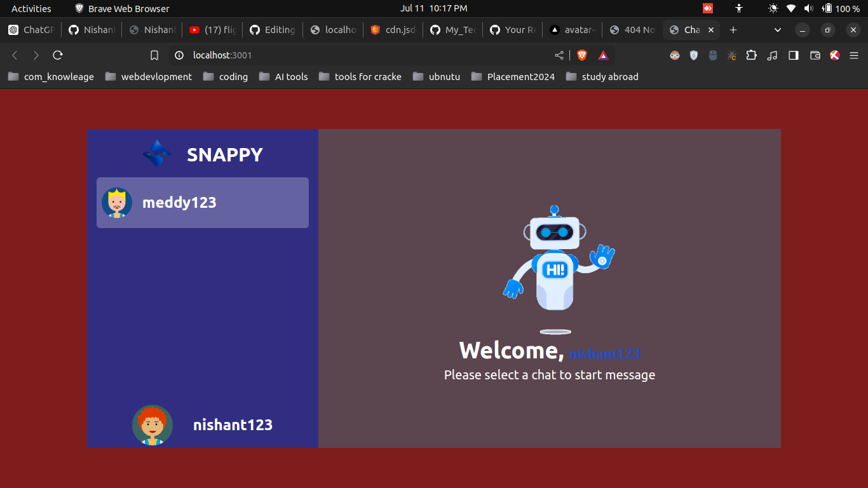Open a new browser tab

[733, 30]
